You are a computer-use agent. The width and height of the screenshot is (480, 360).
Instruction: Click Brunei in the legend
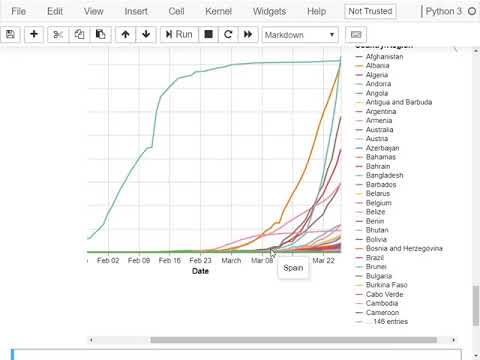376,267
